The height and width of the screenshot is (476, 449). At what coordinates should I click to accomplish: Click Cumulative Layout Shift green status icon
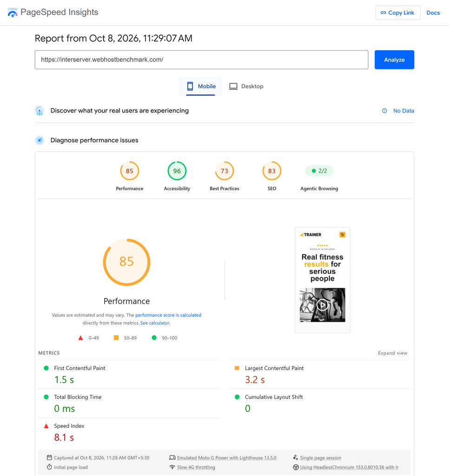click(x=237, y=397)
